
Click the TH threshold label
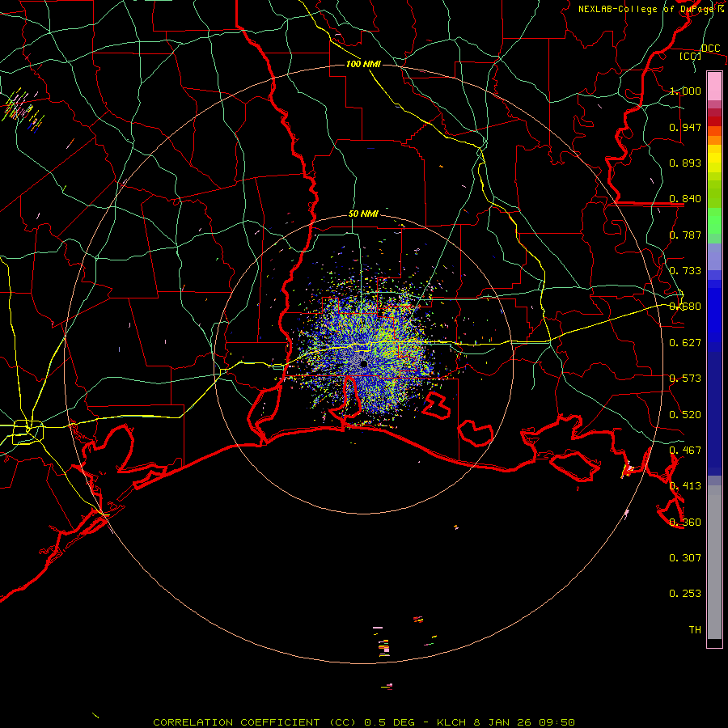point(695,629)
